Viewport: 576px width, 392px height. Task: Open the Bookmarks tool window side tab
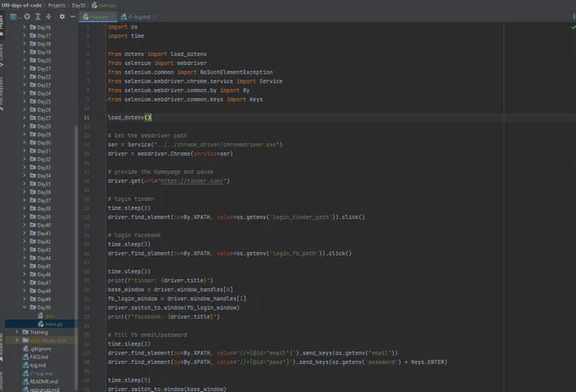point(2,347)
